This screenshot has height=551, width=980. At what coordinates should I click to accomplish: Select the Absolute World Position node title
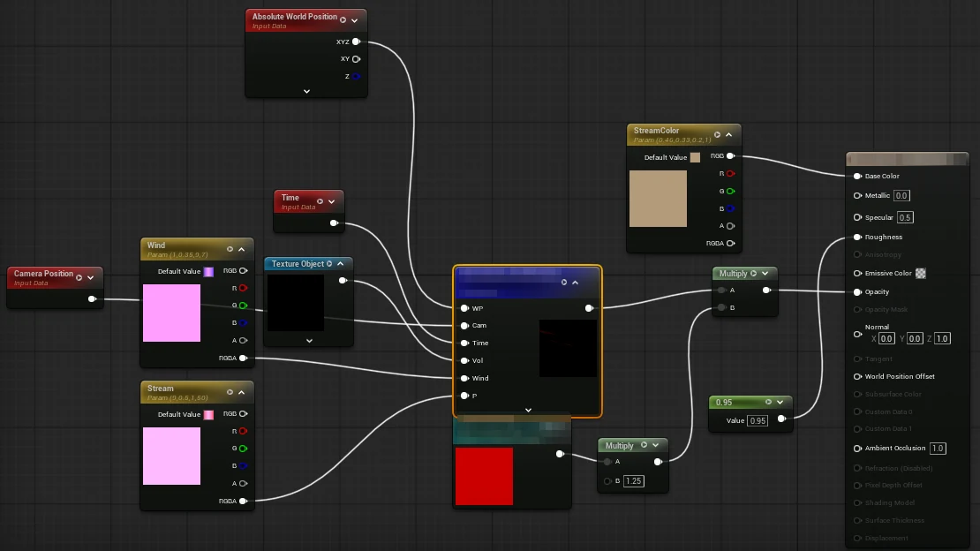(294, 17)
